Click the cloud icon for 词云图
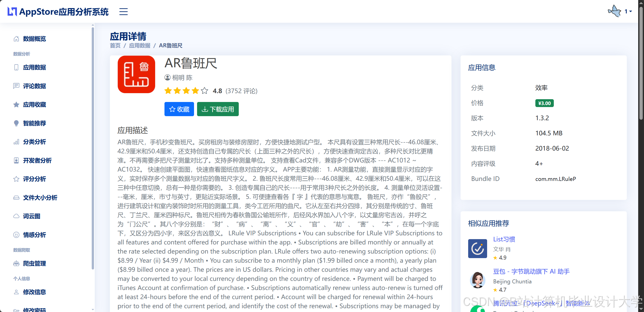 point(16,216)
